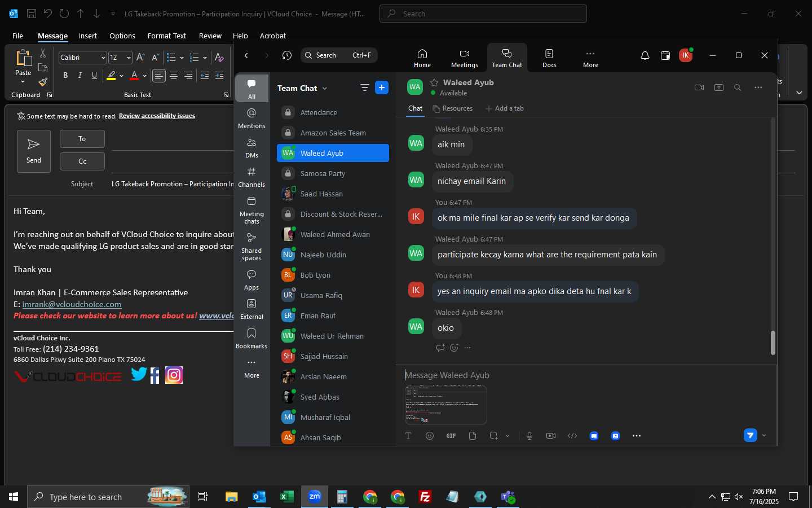Open Zoom notifications bell icon
This screenshot has height=508, width=812.
645,55
